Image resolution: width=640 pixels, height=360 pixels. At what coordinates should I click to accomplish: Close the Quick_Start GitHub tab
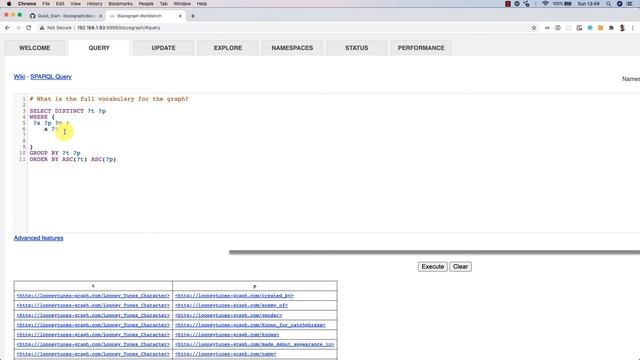tap(100, 16)
